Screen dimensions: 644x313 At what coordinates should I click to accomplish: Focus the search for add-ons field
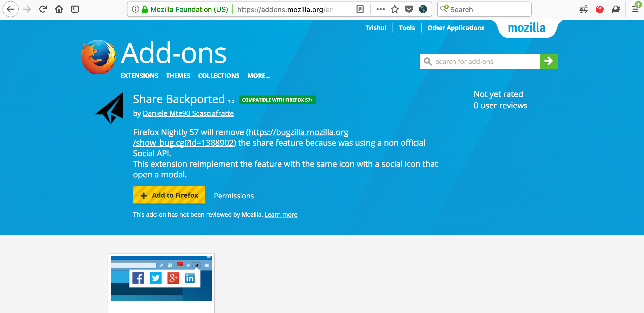479,61
